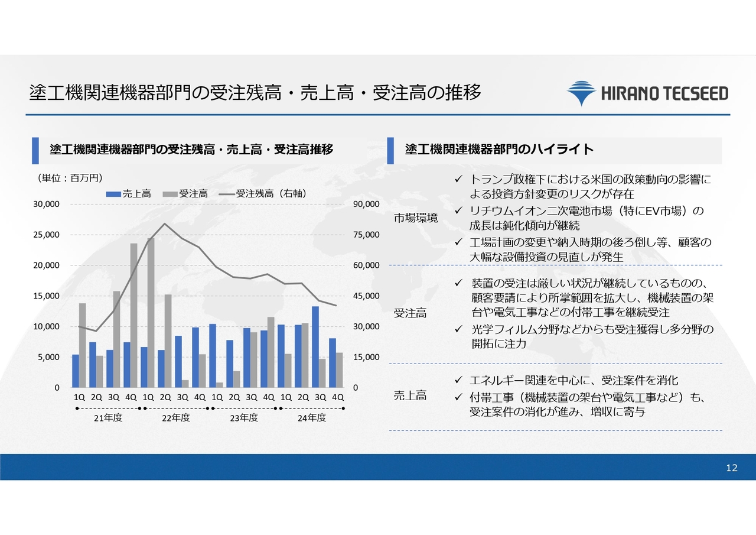Click the HIRANO TECSEED logo
The height and width of the screenshot is (535, 756).
click(648, 93)
